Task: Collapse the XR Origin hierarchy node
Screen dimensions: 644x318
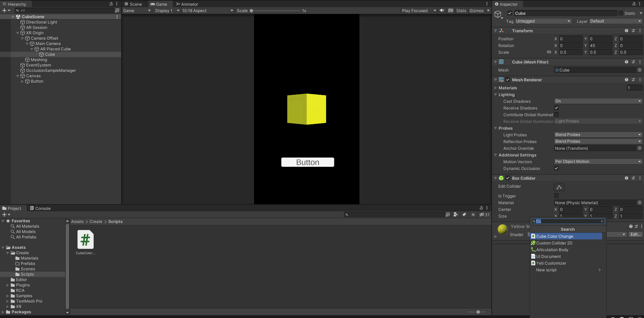Action: pos(18,33)
